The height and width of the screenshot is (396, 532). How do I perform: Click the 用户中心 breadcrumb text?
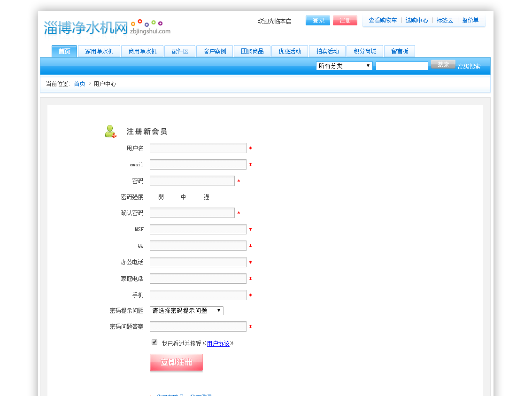coord(105,84)
